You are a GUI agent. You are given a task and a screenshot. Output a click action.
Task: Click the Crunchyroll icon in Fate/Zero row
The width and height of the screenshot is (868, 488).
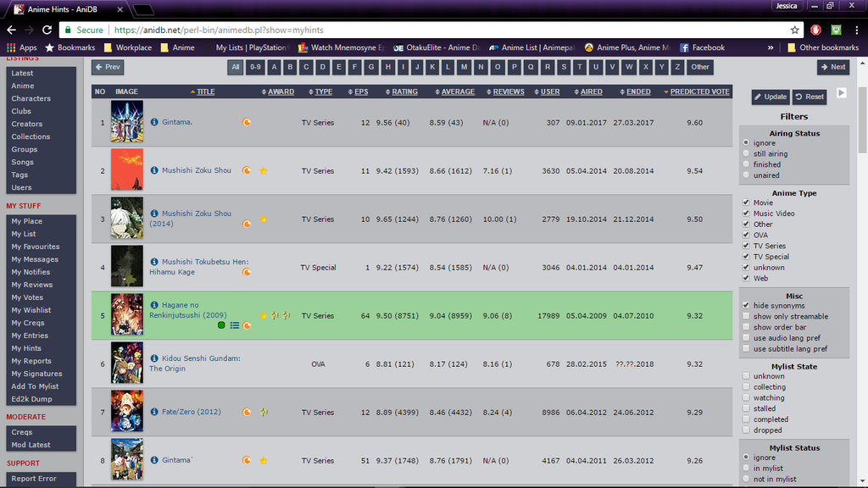pos(247,413)
